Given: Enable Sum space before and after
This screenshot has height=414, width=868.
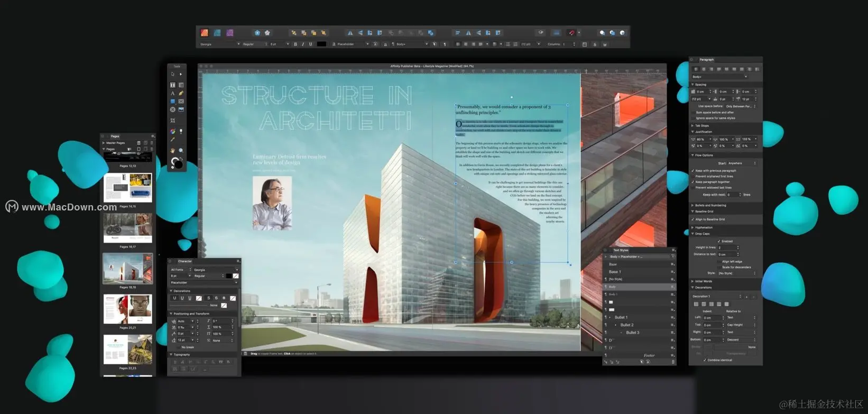Looking at the screenshot, I should (x=693, y=113).
